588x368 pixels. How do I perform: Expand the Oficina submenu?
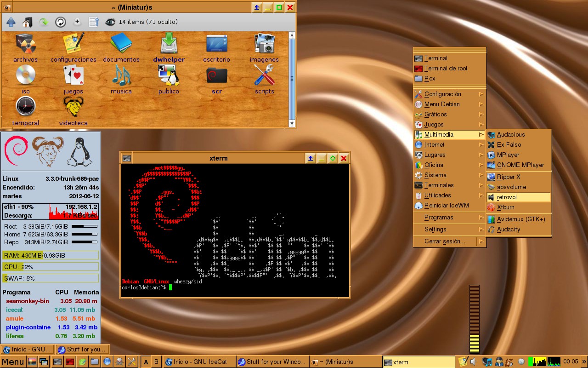click(449, 165)
